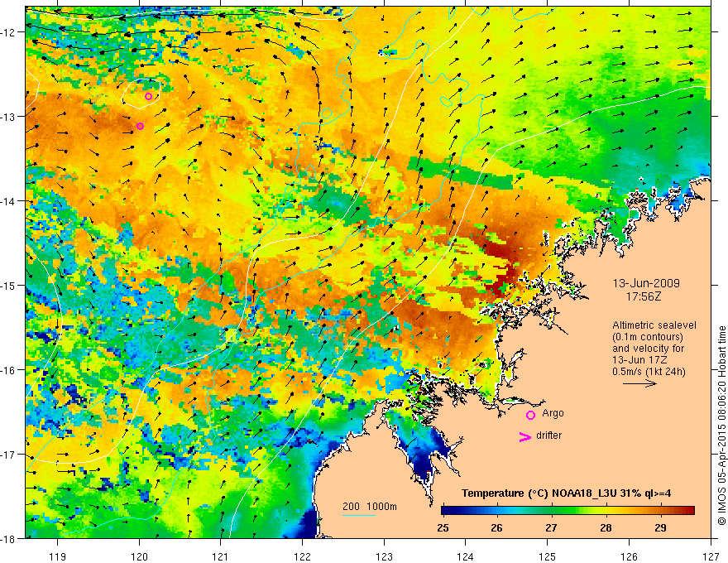The height and width of the screenshot is (563, 728).
Task: Click the '27' temperature scale value
Action: (x=551, y=527)
